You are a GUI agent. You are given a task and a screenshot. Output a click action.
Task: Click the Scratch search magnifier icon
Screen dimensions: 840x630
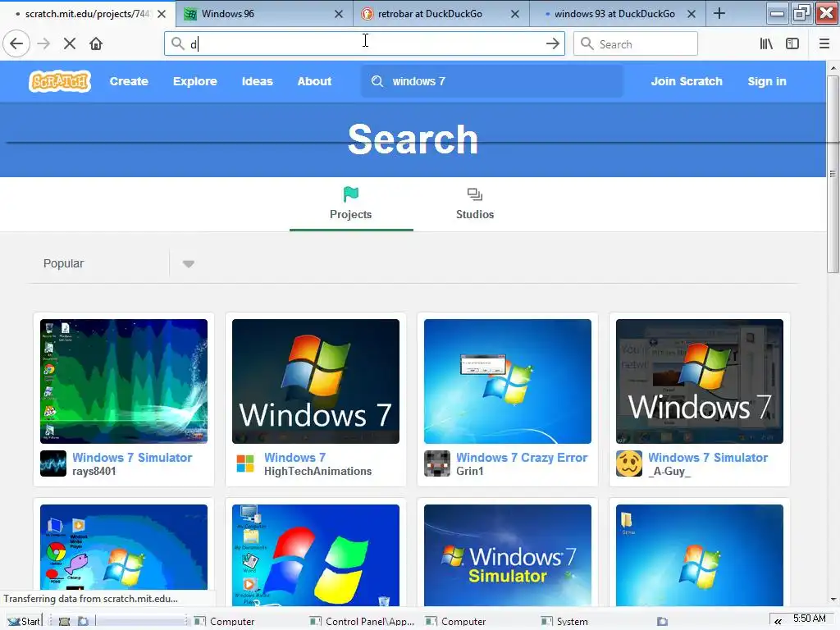point(377,81)
